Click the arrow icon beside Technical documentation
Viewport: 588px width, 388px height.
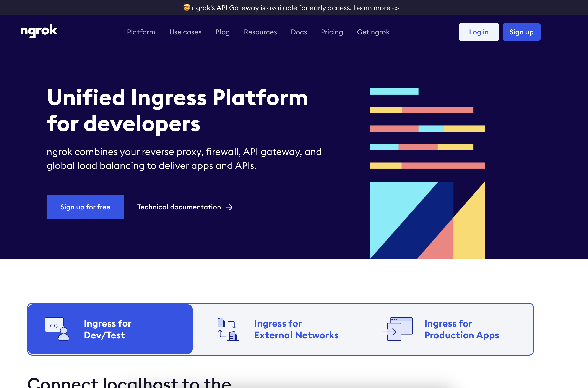(x=229, y=207)
